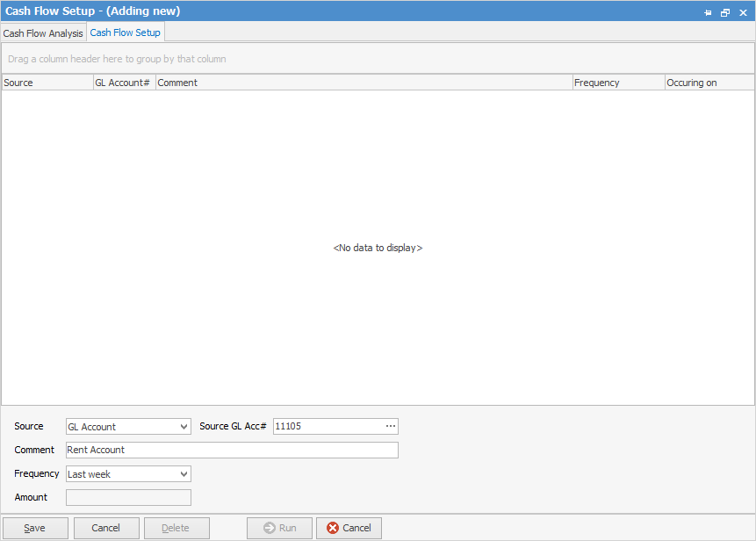Click the red X Cancel icon at bottom
This screenshot has height=541, width=756.
coord(332,528)
